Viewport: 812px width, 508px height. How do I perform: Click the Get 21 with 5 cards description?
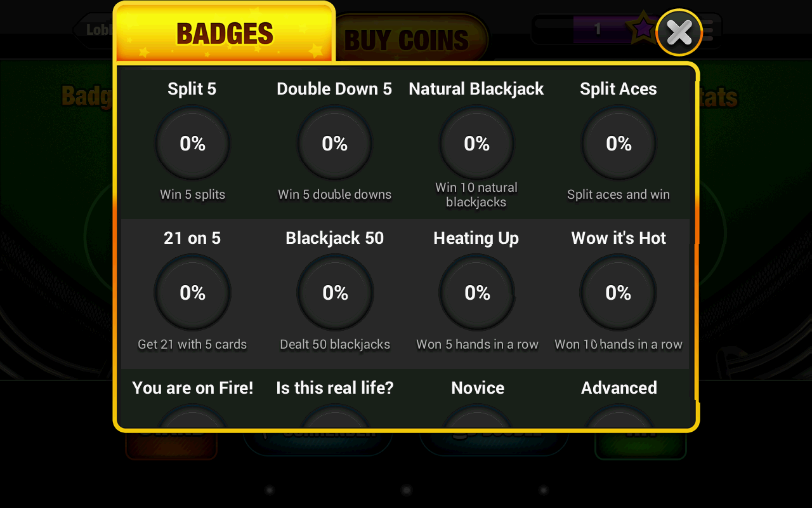(x=192, y=344)
